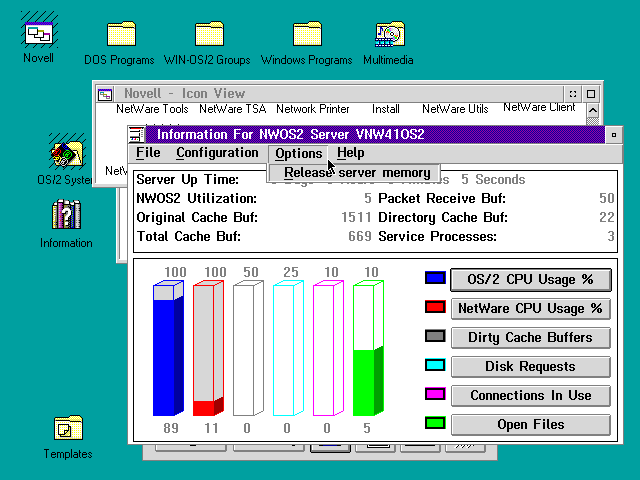The width and height of the screenshot is (640, 480).
Task: Click the Novell Icon View system menu icon
Action: 105,94
